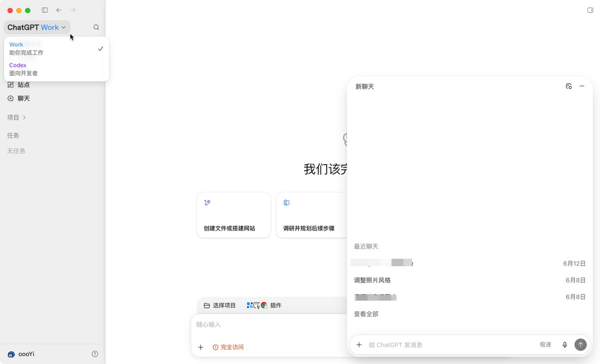Click the orange warning icon by 完全访问
Viewport: 600px width, 364px height.
pyautogui.click(x=215, y=347)
